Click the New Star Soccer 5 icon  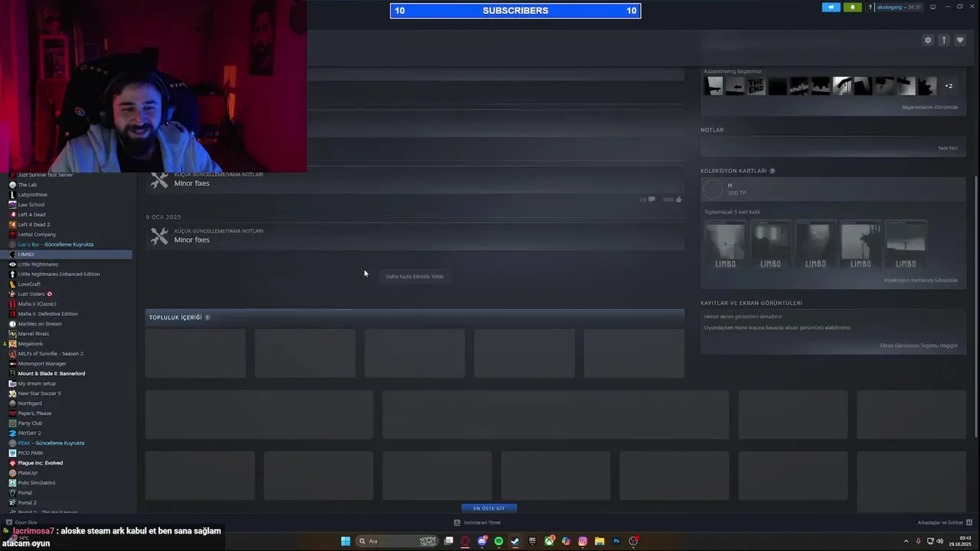click(x=12, y=393)
